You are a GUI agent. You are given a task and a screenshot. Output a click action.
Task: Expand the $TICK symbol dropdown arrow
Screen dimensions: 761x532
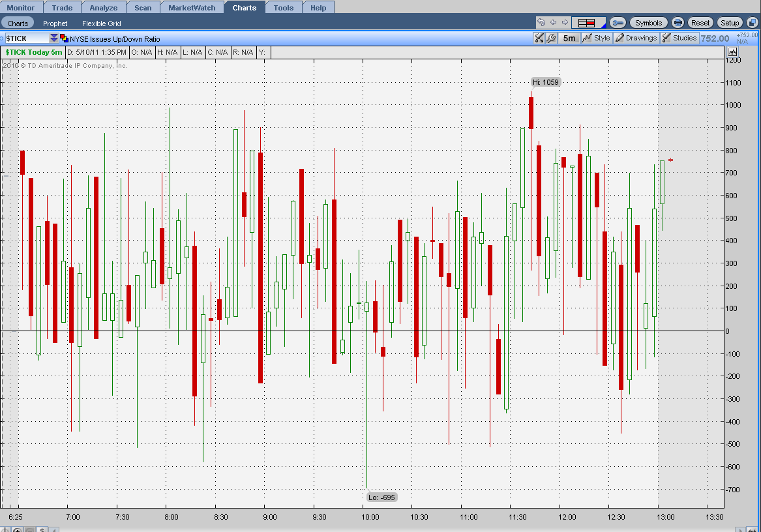[54, 38]
